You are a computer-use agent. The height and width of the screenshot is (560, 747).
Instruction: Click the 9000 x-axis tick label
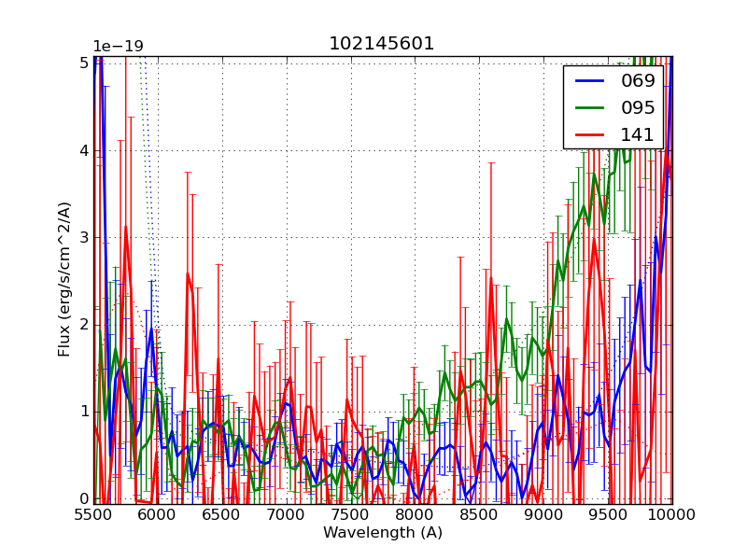(543, 514)
